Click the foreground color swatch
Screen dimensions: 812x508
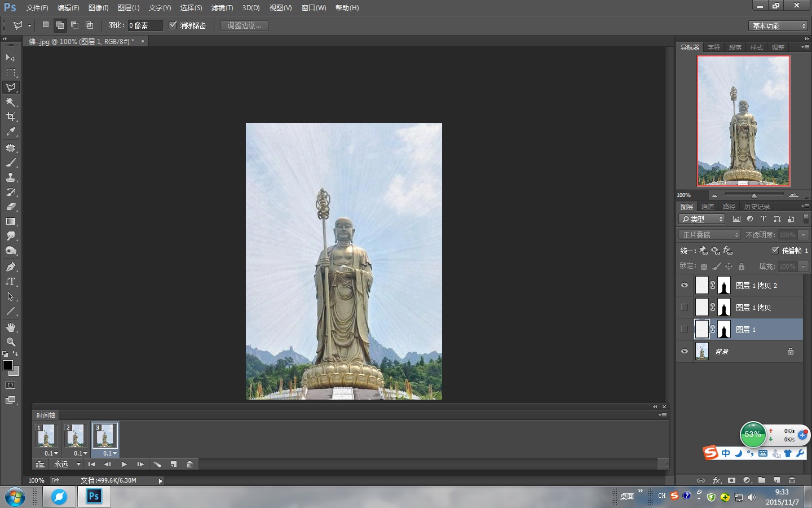tap(8, 365)
